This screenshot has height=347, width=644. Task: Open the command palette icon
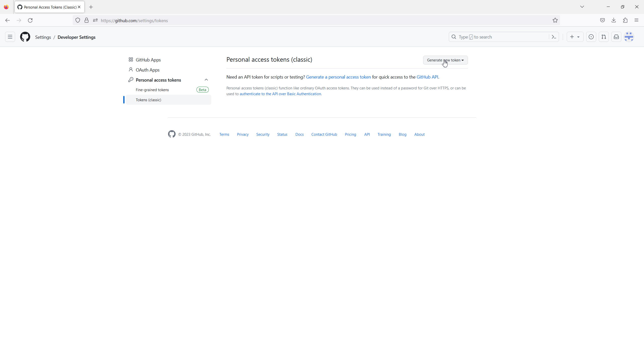pos(554,37)
